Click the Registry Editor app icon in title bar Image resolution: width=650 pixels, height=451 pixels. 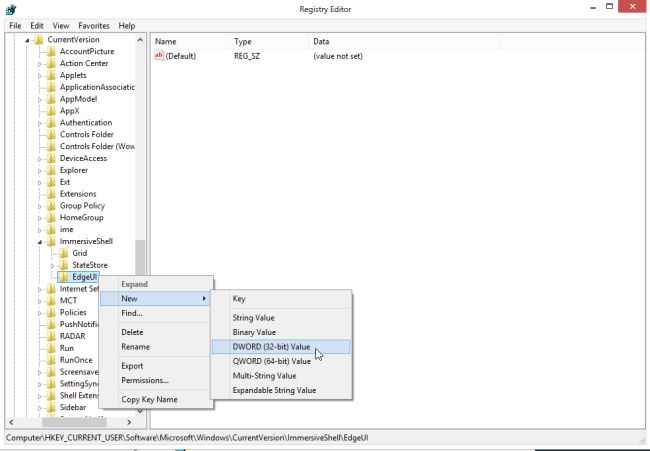11,9
